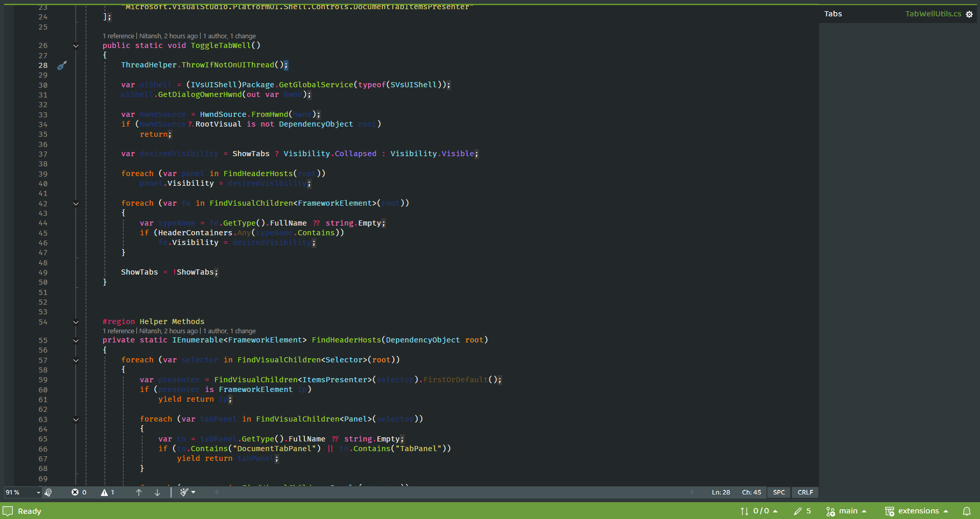Collapse the foreach tabPanel block at line 63
Image resolution: width=980 pixels, height=519 pixels.
pos(76,419)
